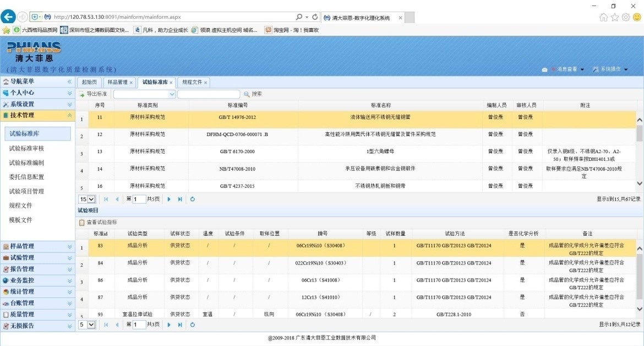Screen dimensions: 644x346
Task: Click the browser back arrow button
Action: (8, 17)
